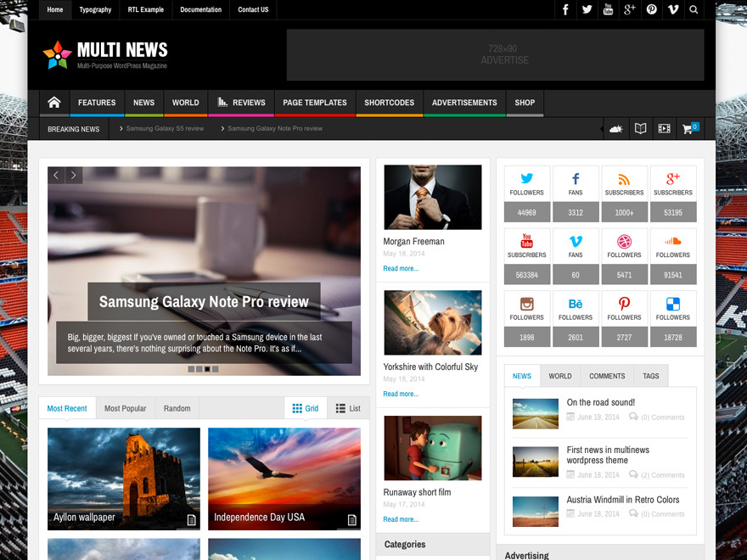Open the On the road sound! article
The width and height of the screenshot is (747, 560).
(x=601, y=402)
